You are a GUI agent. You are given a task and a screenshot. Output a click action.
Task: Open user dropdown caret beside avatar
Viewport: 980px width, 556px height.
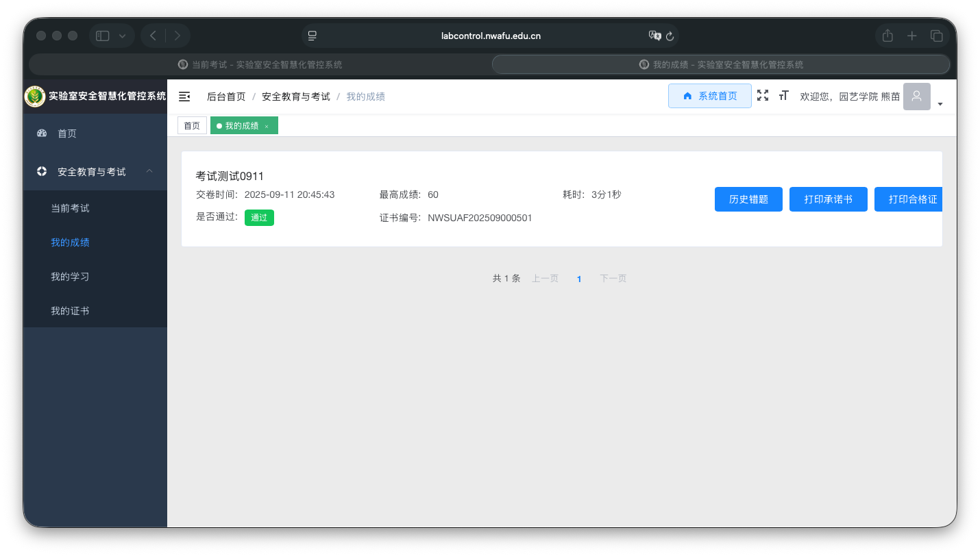pos(940,104)
